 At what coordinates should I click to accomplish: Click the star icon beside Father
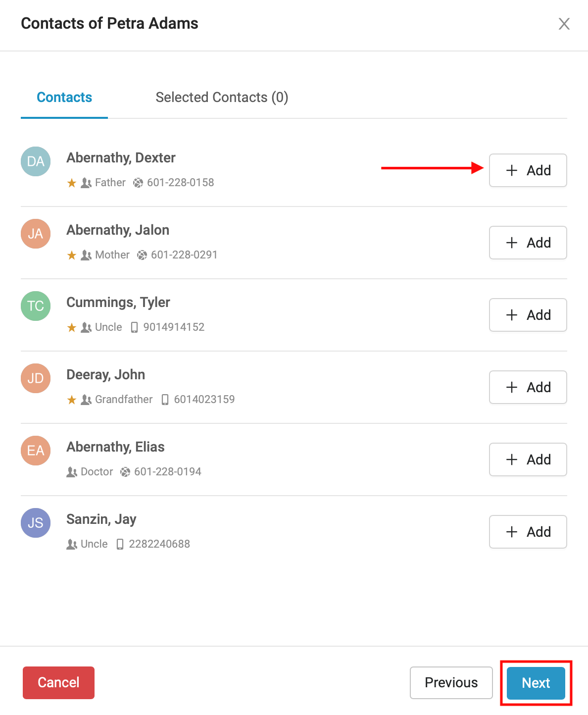click(x=72, y=183)
